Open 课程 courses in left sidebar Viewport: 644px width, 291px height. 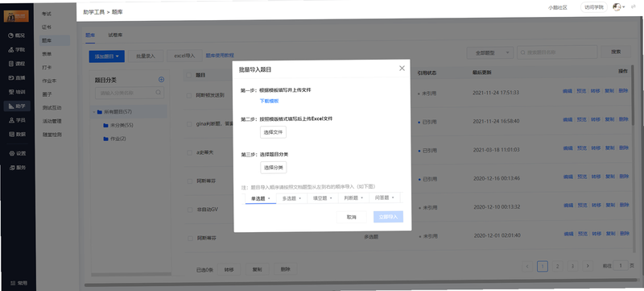(x=17, y=64)
